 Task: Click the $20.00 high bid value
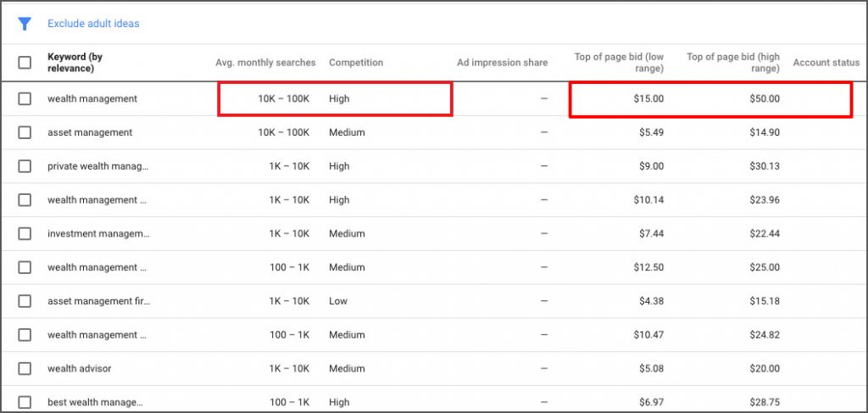(x=765, y=368)
